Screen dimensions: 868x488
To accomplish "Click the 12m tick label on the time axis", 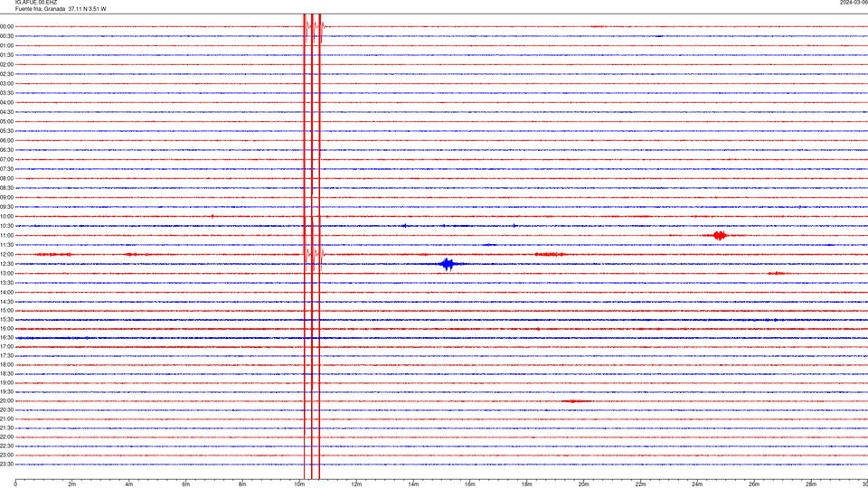I will point(356,484).
